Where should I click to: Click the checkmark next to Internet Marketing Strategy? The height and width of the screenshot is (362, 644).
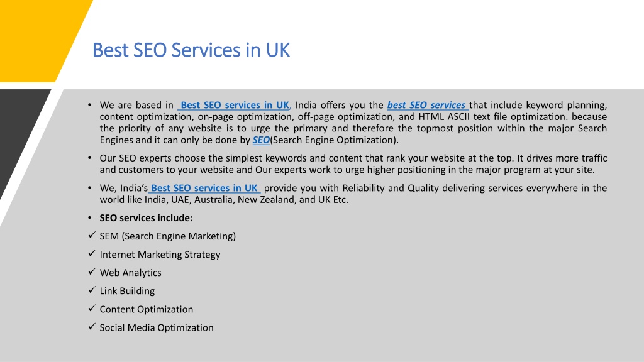[x=92, y=254]
